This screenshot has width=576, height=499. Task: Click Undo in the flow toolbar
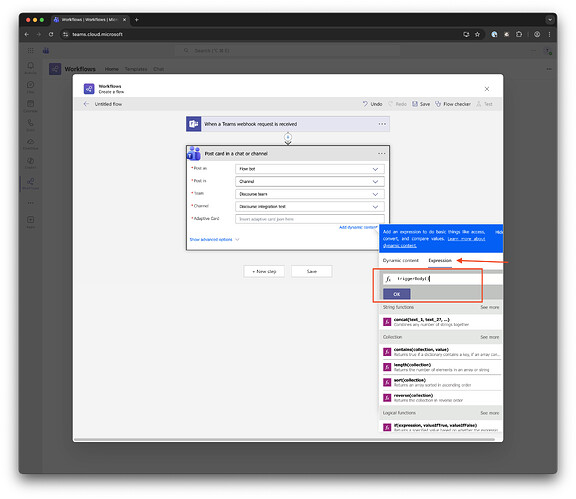click(x=372, y=104)
